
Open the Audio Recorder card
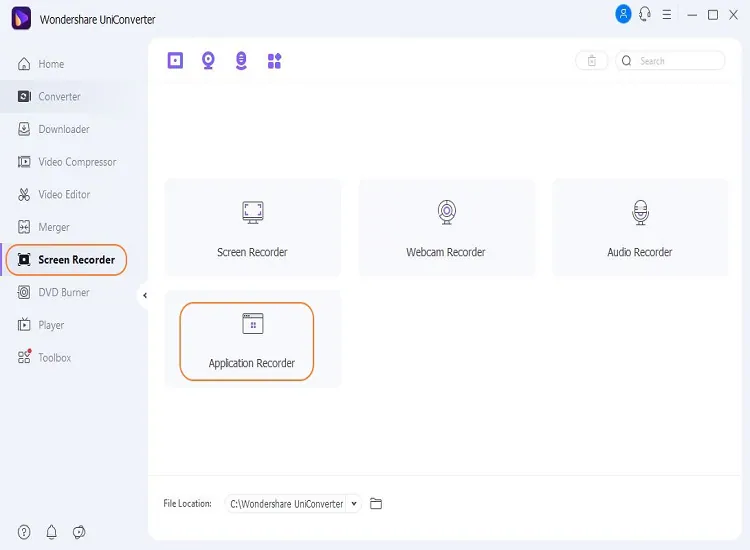click(x=640, y=228)
